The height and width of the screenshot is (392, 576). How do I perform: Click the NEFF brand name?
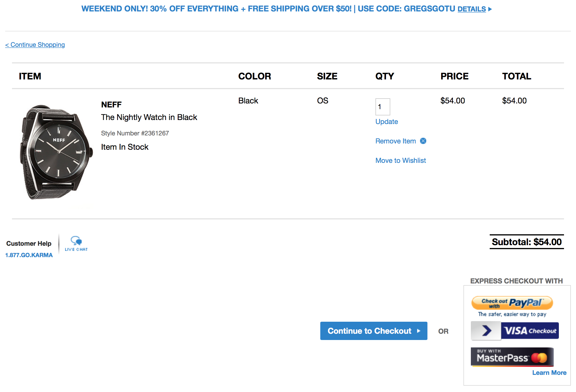tap(111, 105)
